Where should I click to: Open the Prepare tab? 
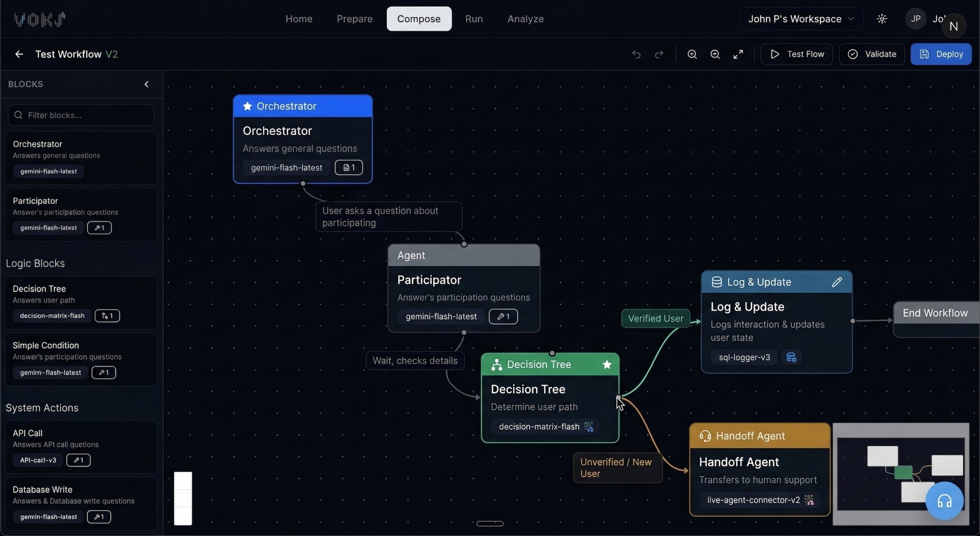(x=354, y=18)
